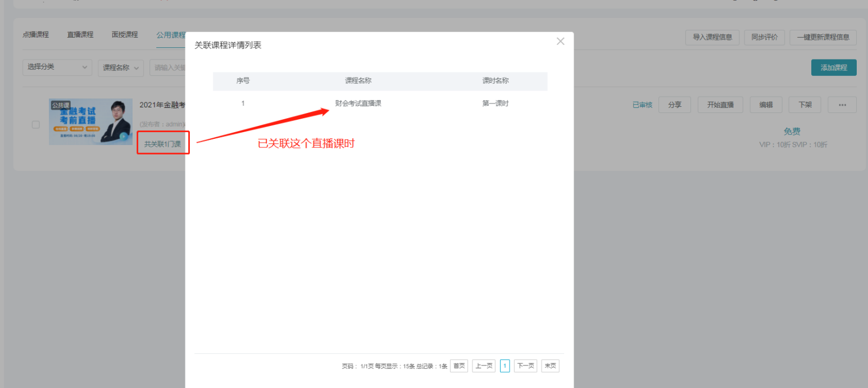Switch to the 点播课程 tab
The height and width of the screenshot is (388, 868).
tap(35, 35)
